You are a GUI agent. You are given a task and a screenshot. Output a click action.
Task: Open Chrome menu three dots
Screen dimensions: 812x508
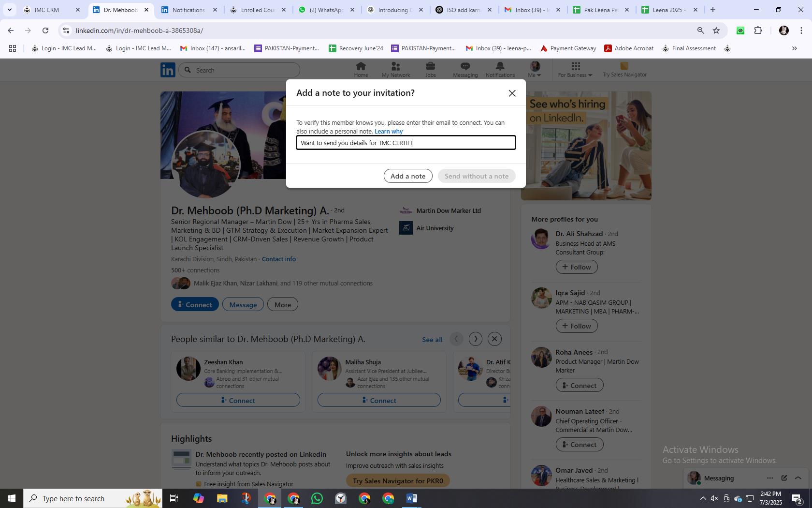click(x=801, y=30)
